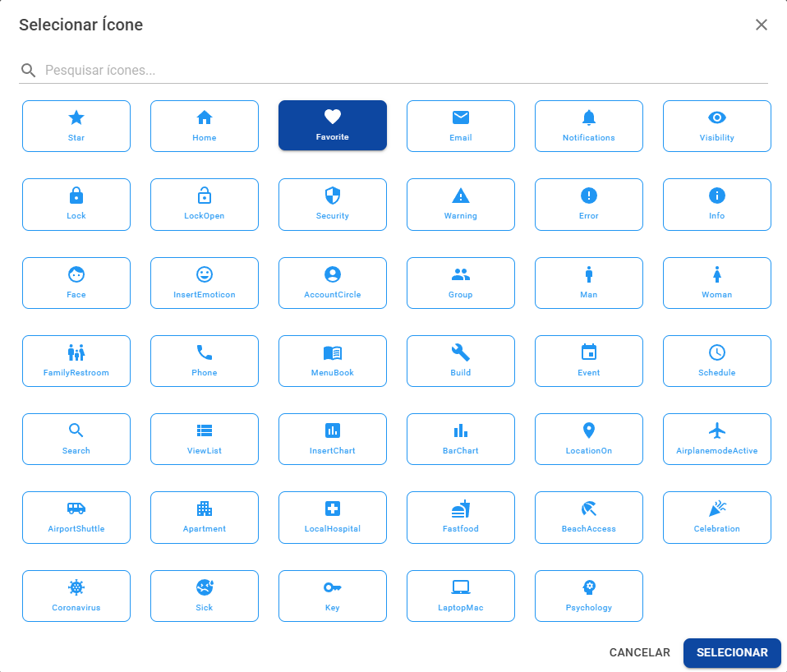The image size is (787, 672).
Task: Pick the Info icon tile
Action: click(x=716, y=205)
